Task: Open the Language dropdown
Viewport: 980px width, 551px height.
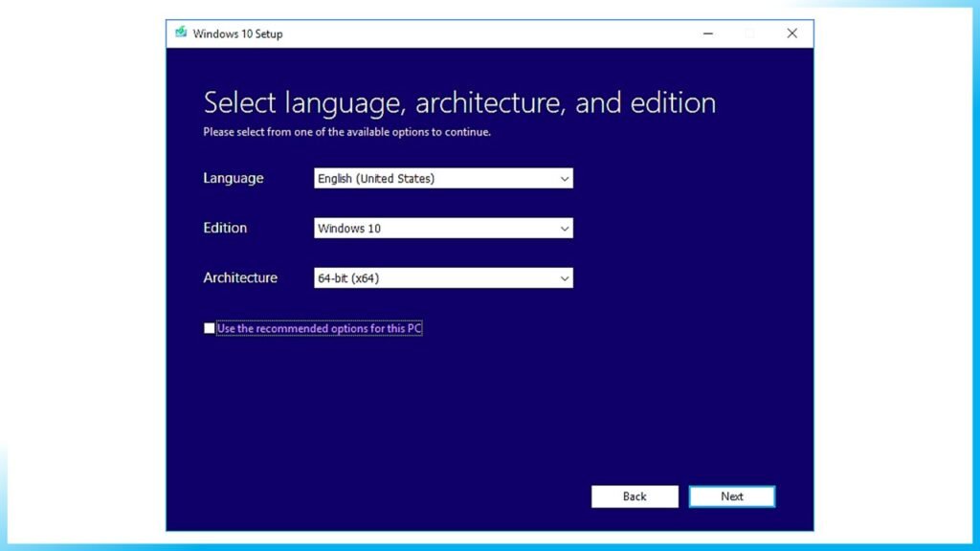Action: 442,178
